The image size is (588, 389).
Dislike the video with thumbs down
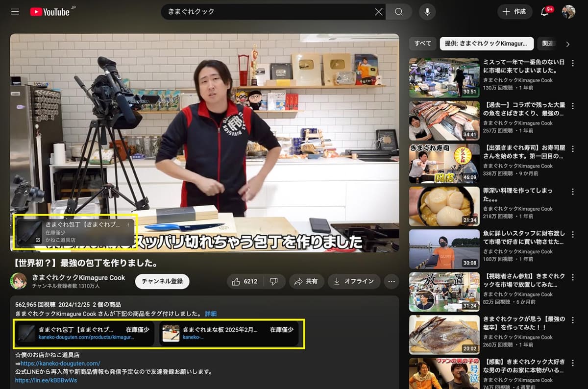[274, 281]
